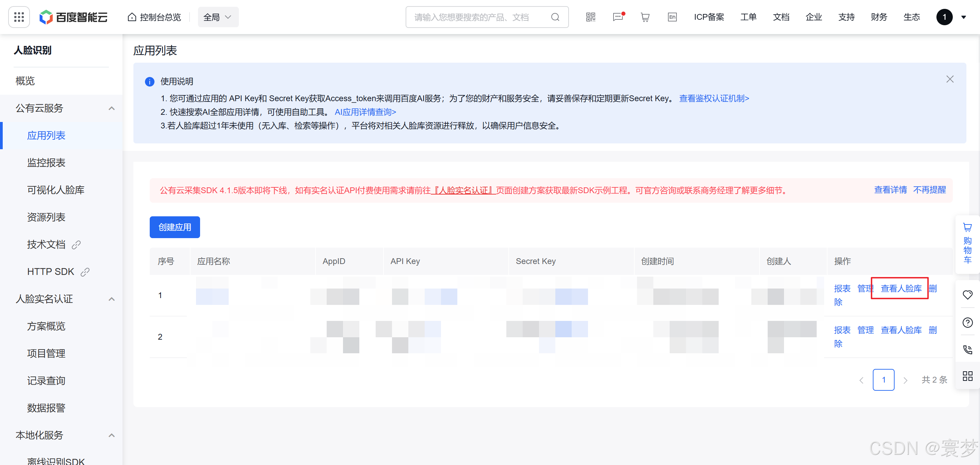Click 查看人脸库 link in row 1
980x465 pixels.
pos(901,289)
